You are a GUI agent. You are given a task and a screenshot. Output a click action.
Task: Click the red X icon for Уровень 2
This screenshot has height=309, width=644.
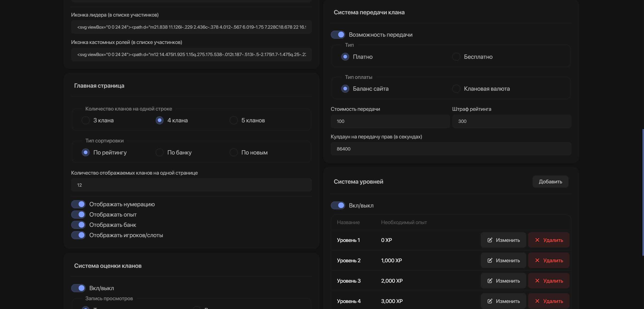(537, 261)
